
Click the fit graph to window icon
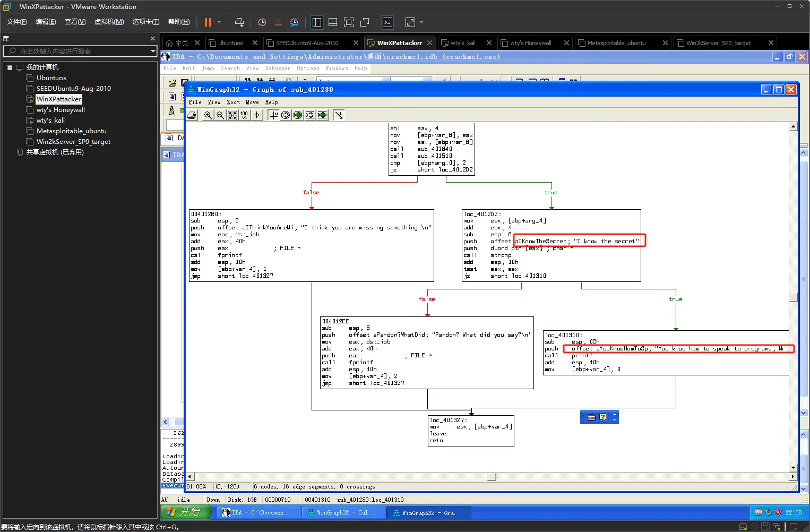[x=232, y=115]
